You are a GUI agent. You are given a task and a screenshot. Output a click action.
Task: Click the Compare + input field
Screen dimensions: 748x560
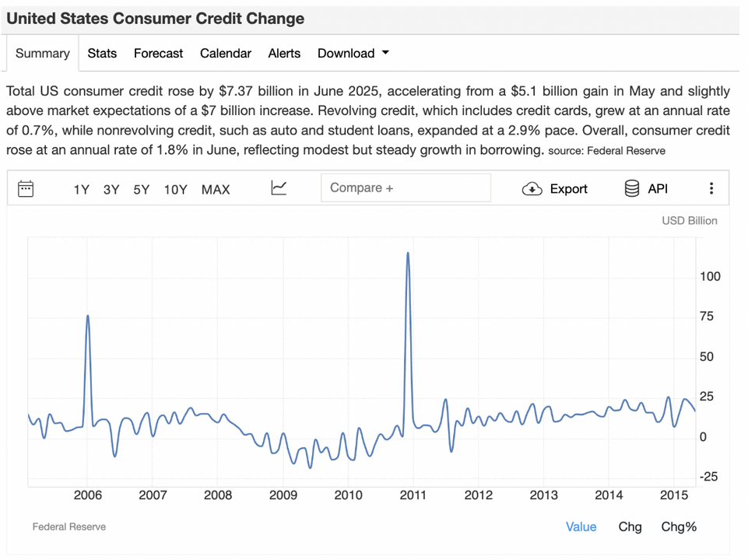coord(406,188)
